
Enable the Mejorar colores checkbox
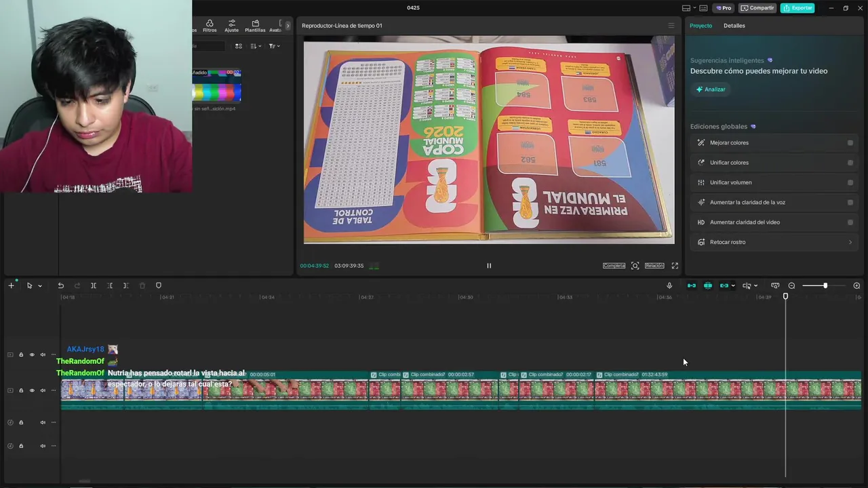pyautogui.click(x=850, y=143)
